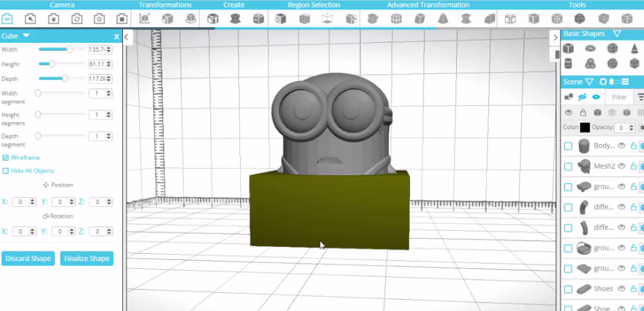Image resolution: width=644 pixels, height=311 pixels.
Task: Add a Torus from Basic Shapes
Action: pyautogui.click(x=590, y=48)
